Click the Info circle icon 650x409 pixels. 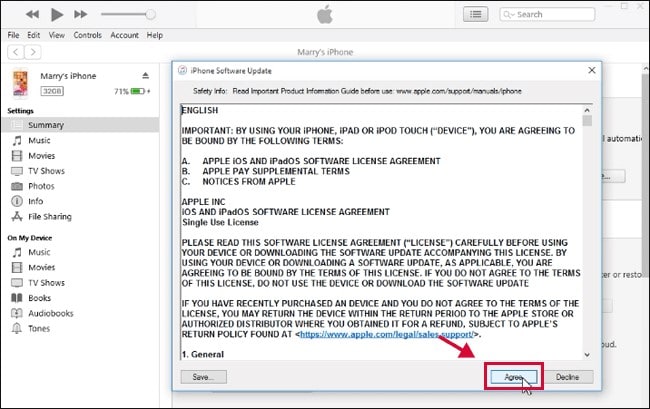pos(17,201)
